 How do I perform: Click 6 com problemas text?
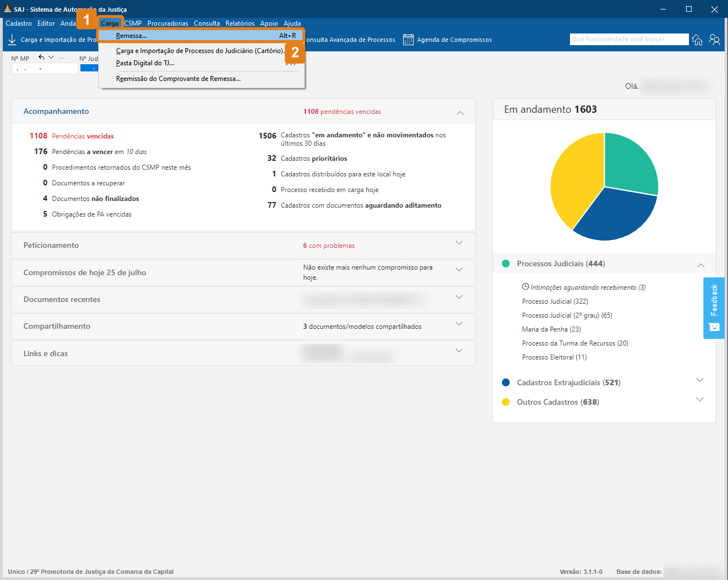pyautogui.click(x=329, y=246)
